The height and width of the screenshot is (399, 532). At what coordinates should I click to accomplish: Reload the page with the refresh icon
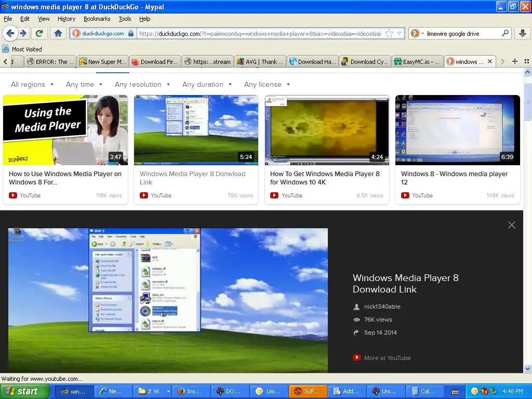click(x=39, y=33)
